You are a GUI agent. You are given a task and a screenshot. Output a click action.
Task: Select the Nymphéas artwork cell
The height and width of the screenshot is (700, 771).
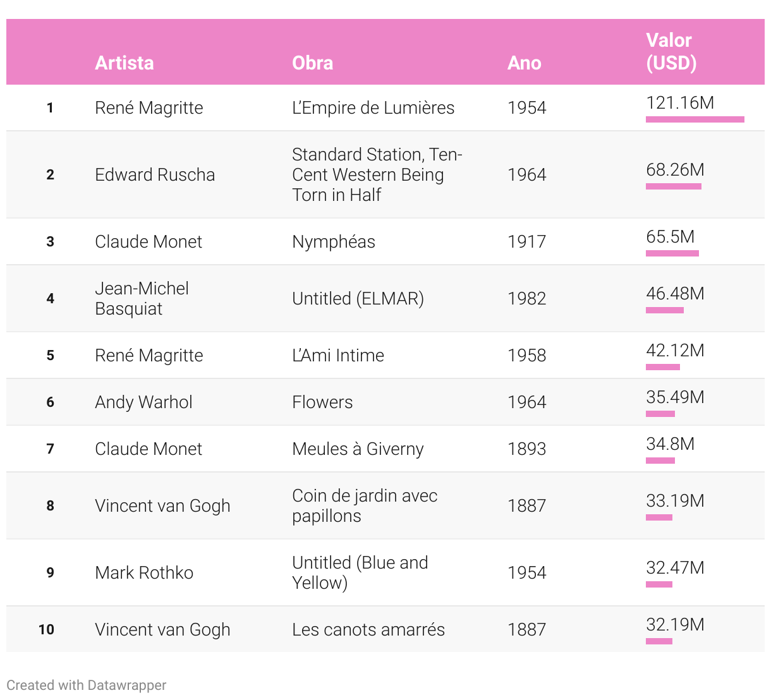[x=334, y=242]
